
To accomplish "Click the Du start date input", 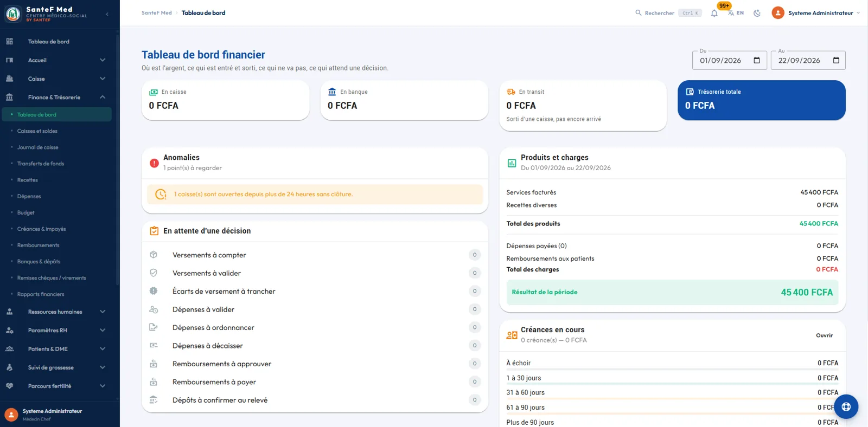I will click(x=730, y=60).
